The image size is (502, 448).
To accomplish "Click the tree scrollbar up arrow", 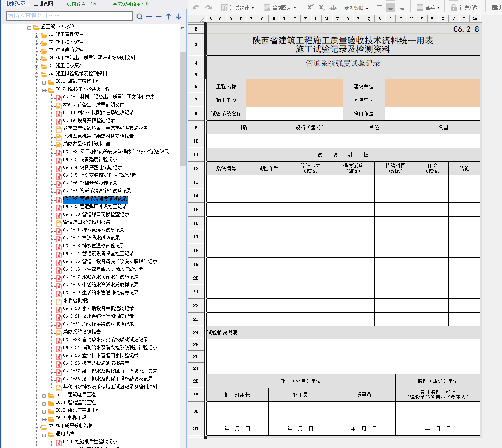I will (183, 28).
